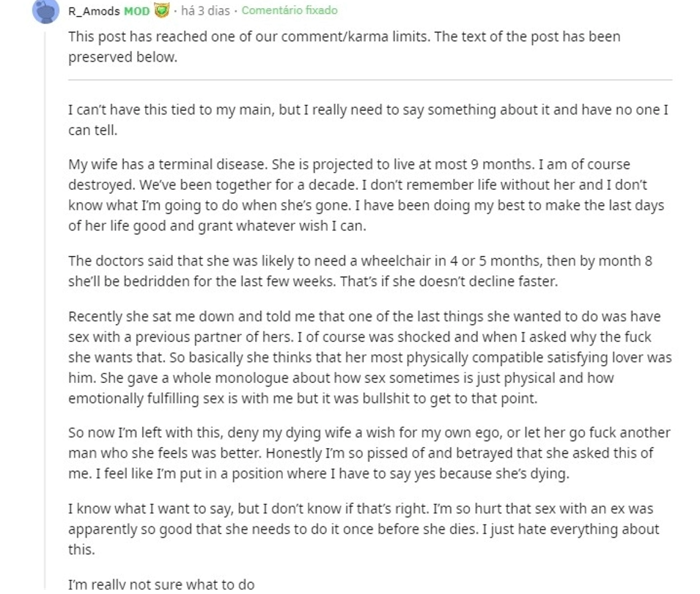Open the R_Amods user avatar
Screen dimensions: 700x594
[45, 11]
